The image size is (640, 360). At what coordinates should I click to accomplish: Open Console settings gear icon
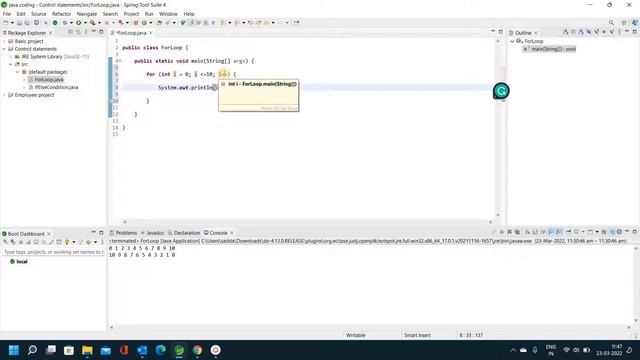619,232
